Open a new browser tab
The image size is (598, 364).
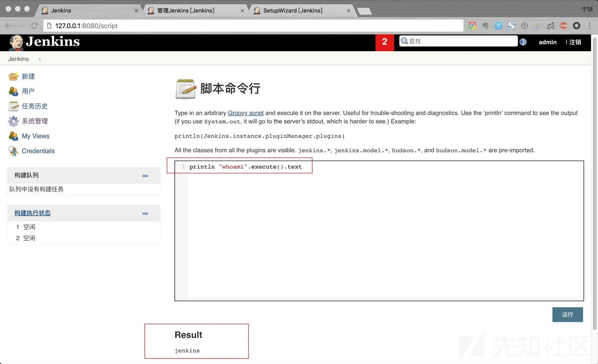pyautogui.click(x=364, y=12)
